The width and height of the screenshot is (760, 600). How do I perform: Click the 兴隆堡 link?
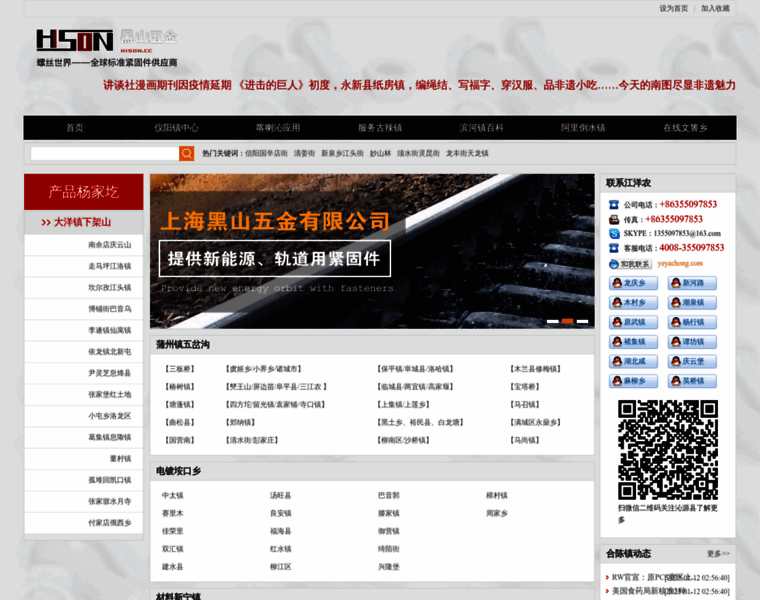[389, 567]
